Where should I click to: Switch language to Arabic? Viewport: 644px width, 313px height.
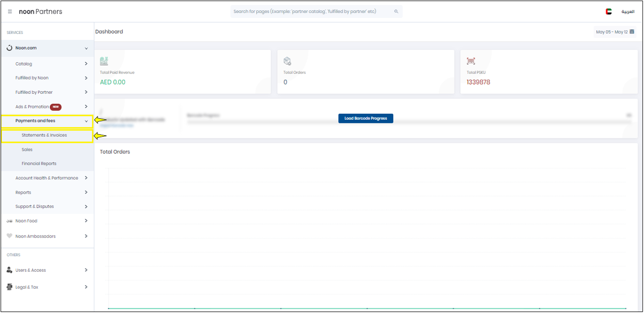(x=627, y=11)
